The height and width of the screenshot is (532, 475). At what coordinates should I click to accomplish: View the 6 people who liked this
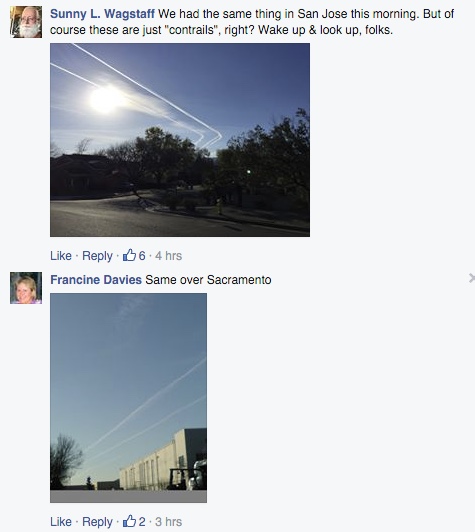pos(141,255)
